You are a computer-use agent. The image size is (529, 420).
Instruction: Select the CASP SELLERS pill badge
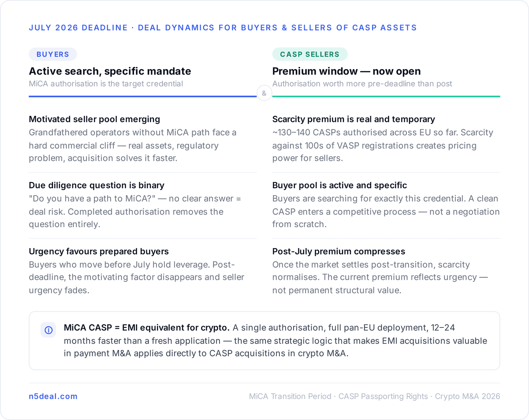click(310, 54)
